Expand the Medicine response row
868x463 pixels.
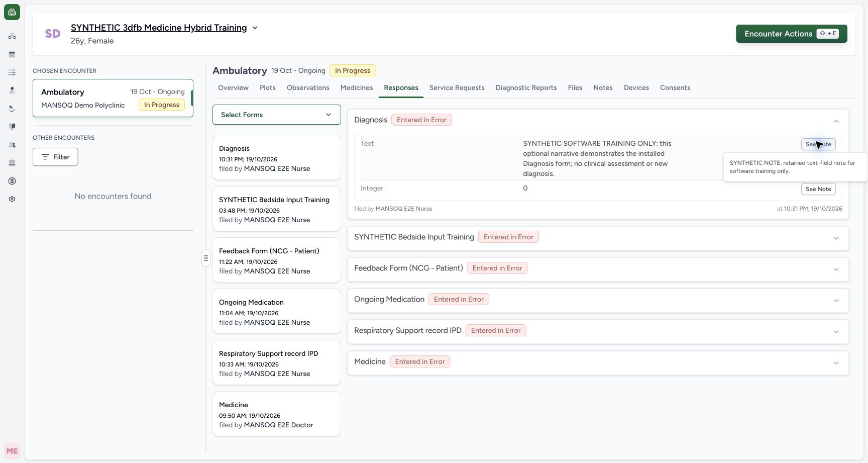598,362
